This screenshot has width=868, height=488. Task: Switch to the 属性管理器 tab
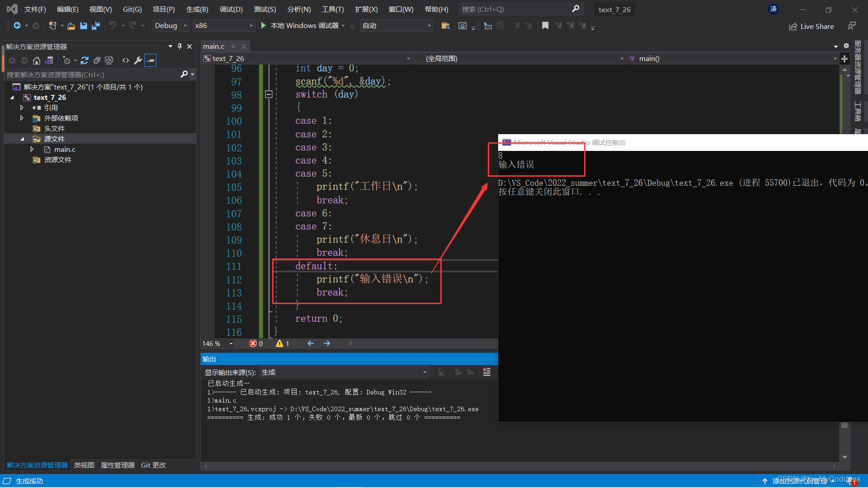click(118, 465)
